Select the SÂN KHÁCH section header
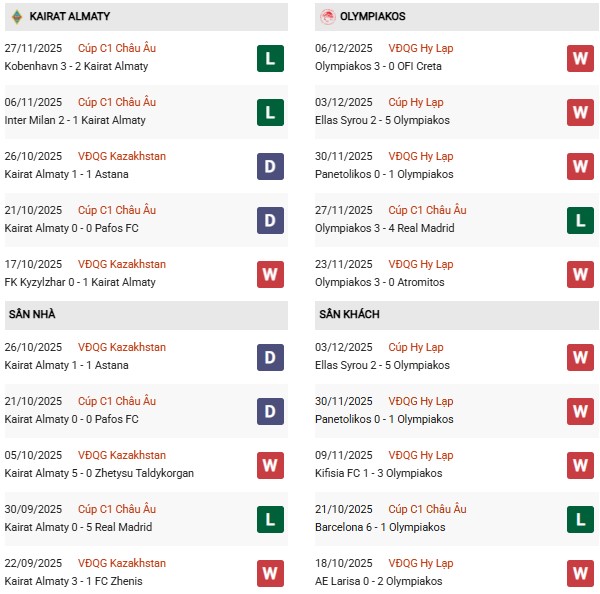The width and height of the screenshot is (600, 594). point(349,315)
